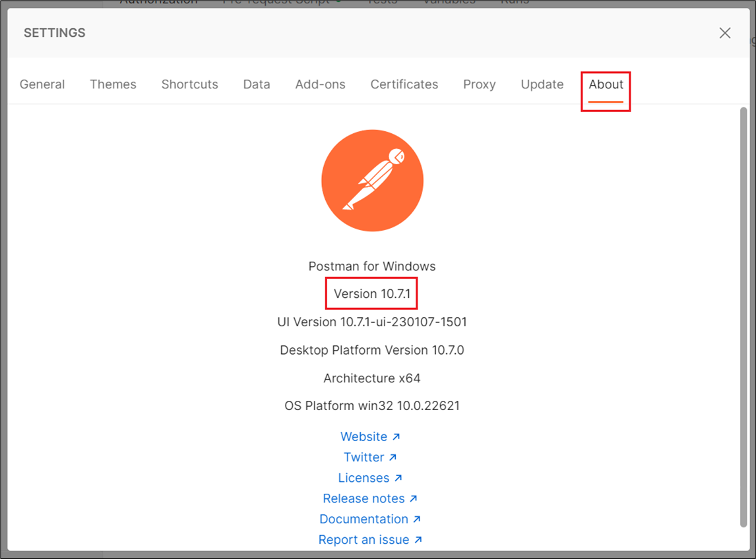Select the About tab
The height and width of the screenshot is (559, 756).
(606, 84)
